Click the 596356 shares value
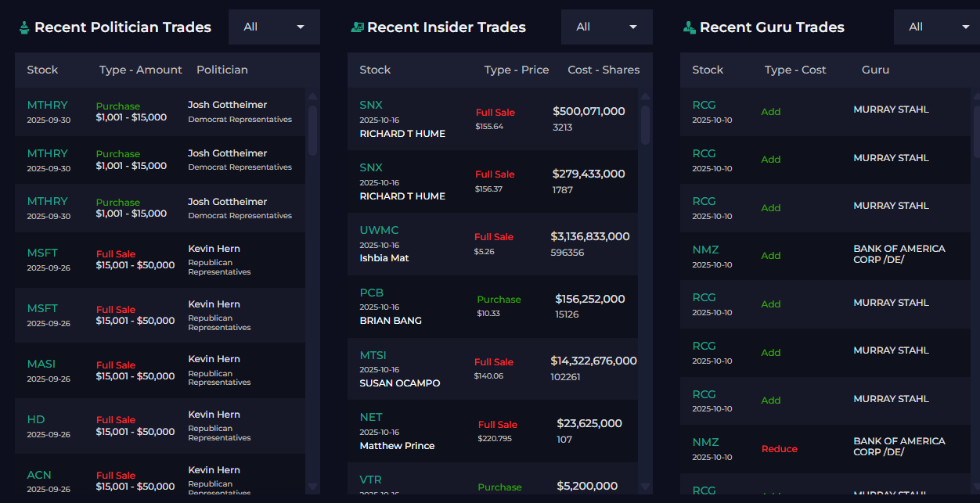The image size is (980, 503). click(x=567, y=253)
